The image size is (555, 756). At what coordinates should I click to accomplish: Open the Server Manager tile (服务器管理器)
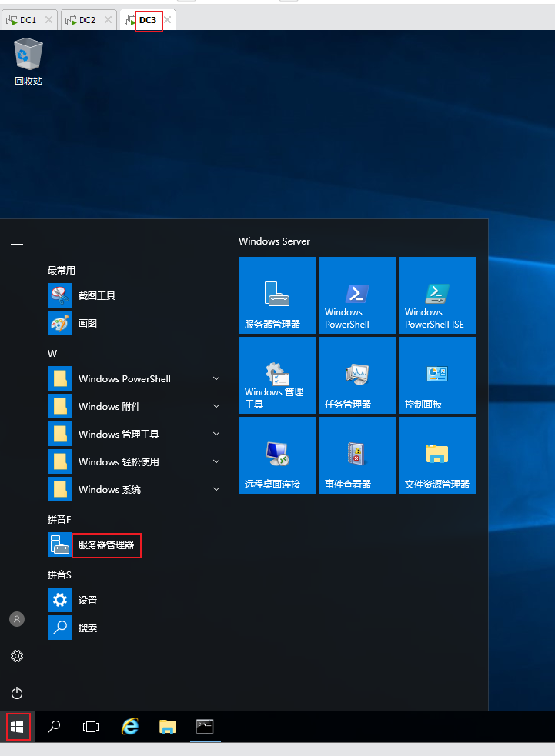[277, 295]
